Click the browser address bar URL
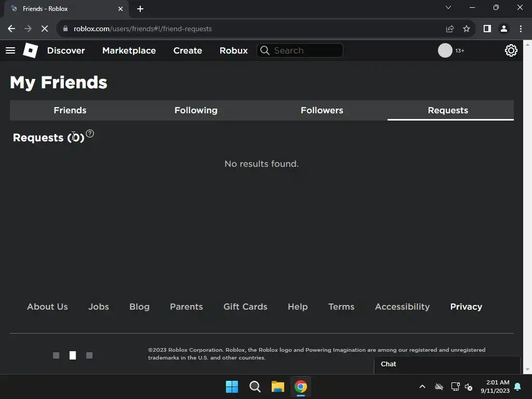 (142, 29)
